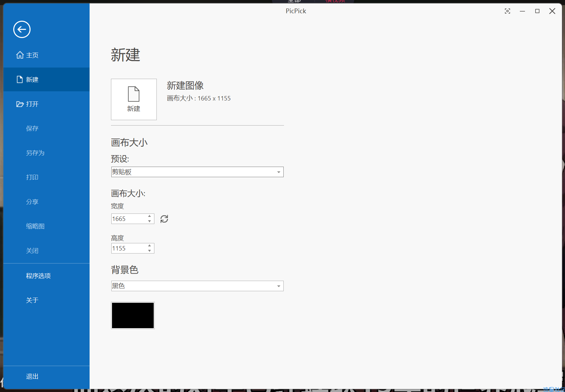The image size is (565, 392).
Task: Click the focus capture icon in title bar
Action: 507,11
